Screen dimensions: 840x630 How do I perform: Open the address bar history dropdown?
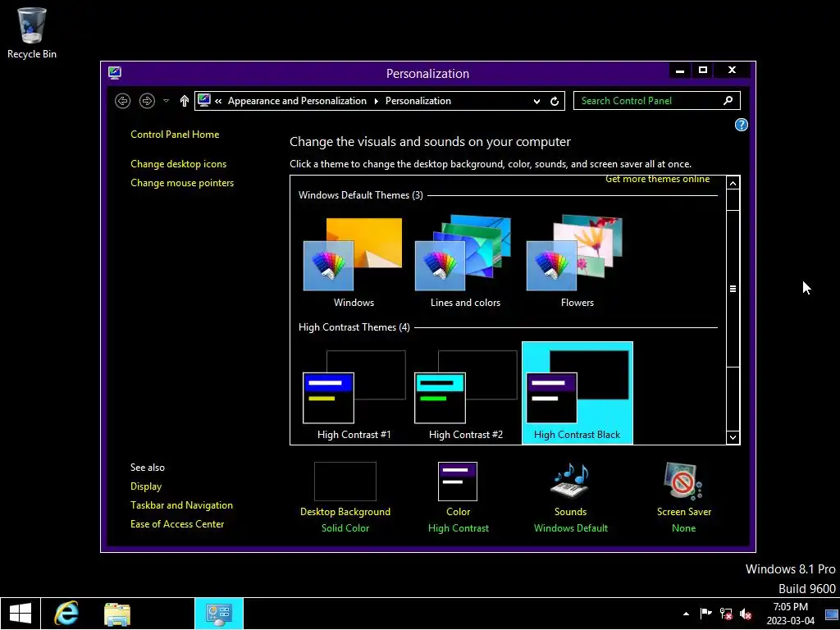tap(536, 101)
